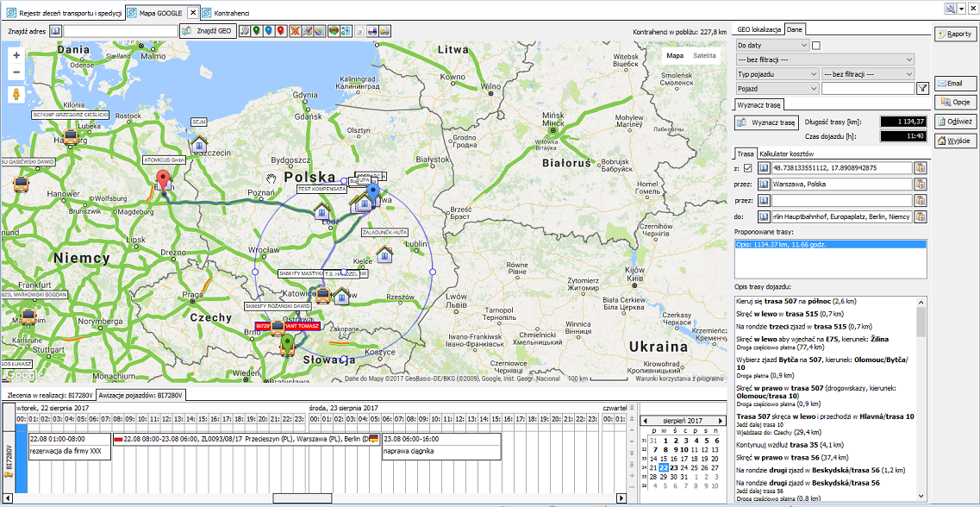Switch to Kontrahenci tab
This screenshot has height=507, width=980.
(x=225, y=13)
